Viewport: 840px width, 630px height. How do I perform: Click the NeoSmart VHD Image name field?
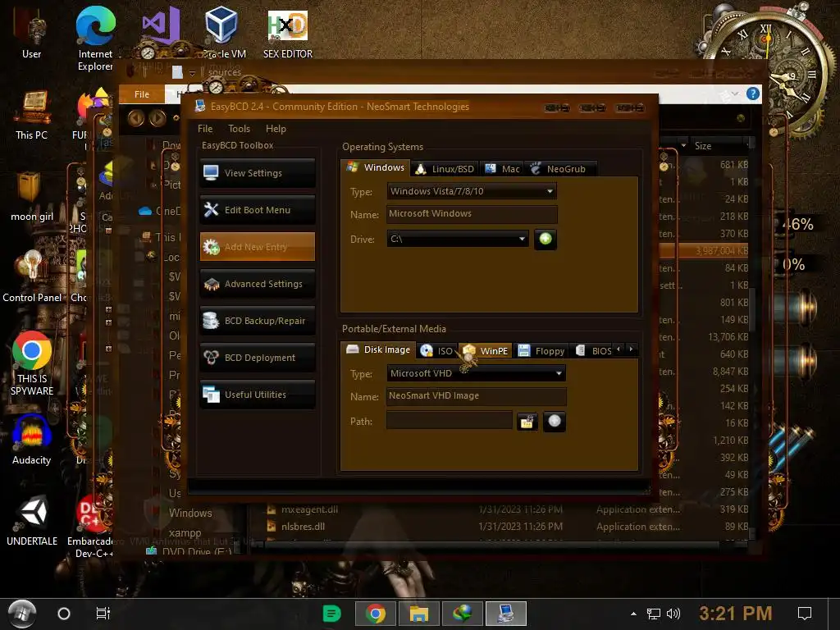click(477, 396)
